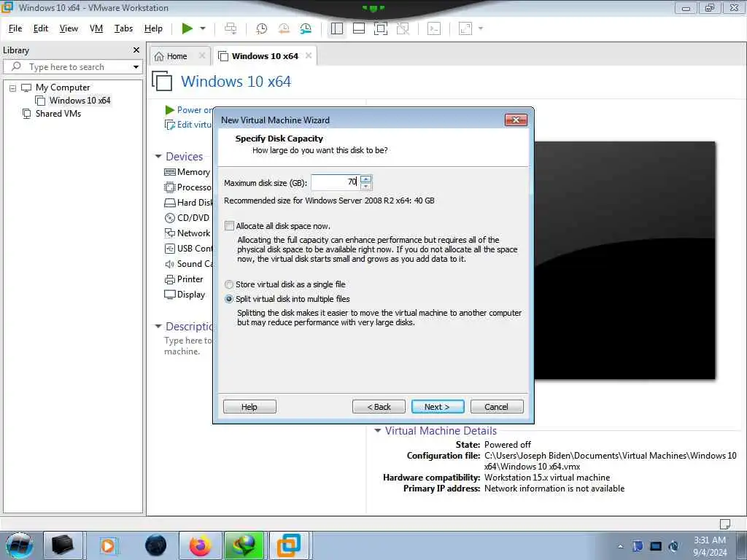Image resolution: width=747 pixels, height=560 pixels.
Task: Open the Tabs menu
Action: point(123,28)
